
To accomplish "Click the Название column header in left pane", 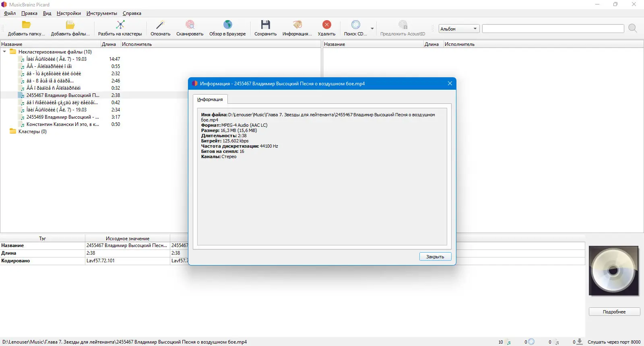I will (x=50, y=44).
